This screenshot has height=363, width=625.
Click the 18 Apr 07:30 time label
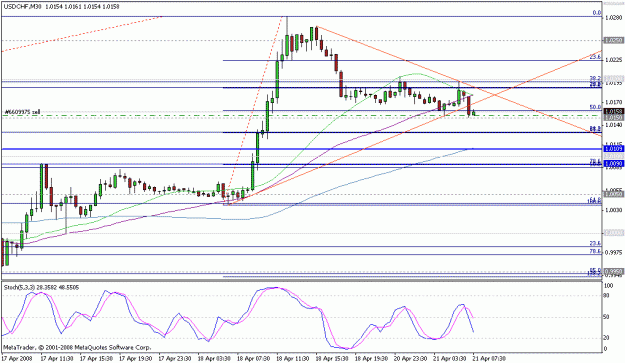pos(253,358)
